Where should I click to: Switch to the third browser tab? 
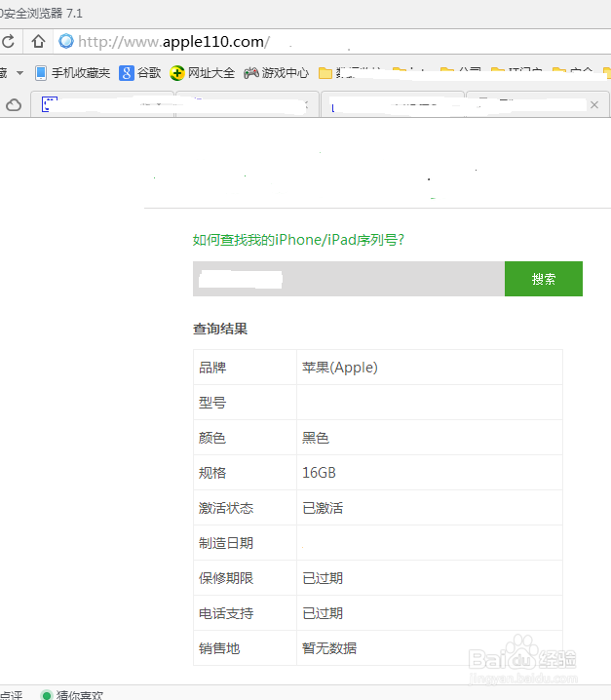point(393,105)
